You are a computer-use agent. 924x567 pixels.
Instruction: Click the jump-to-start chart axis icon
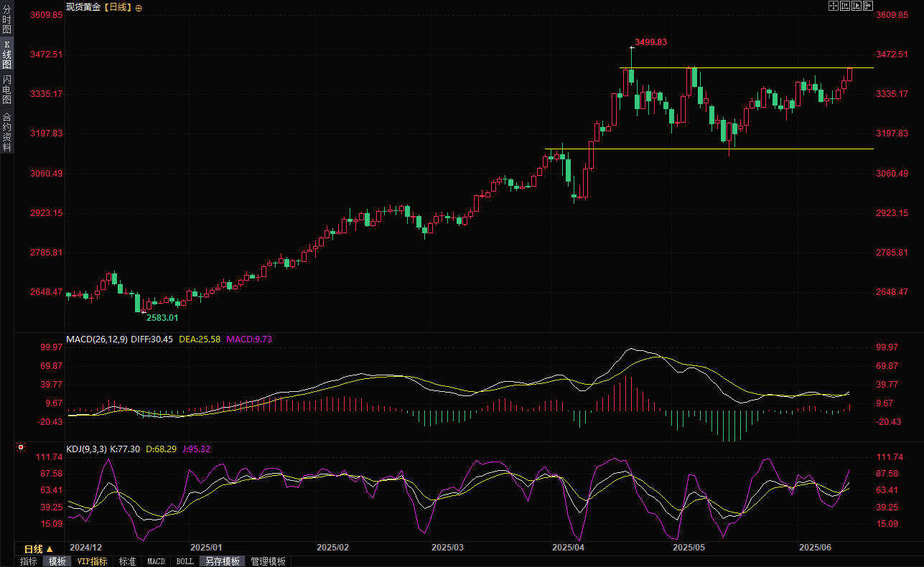click(845, 6)
